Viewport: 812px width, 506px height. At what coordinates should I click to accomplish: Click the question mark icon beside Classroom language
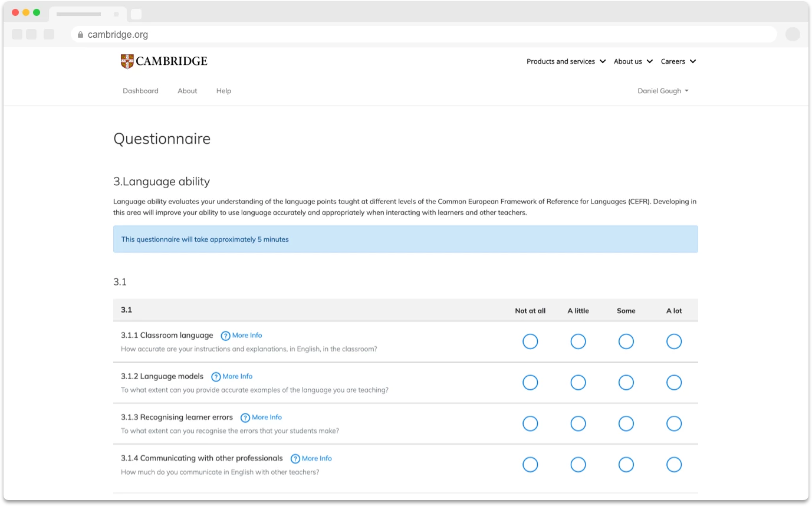[225, 335]
